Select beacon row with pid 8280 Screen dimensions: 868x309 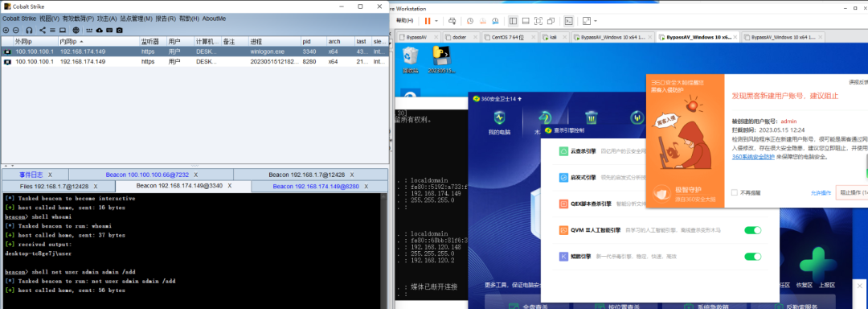194,61
